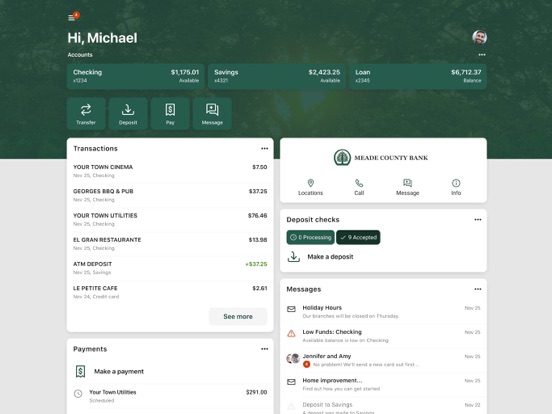Image resolution: width=552 pixels, height=414 pixels.
Task: Click the Holiday Hours envelope icon
Action: (291, 309)
